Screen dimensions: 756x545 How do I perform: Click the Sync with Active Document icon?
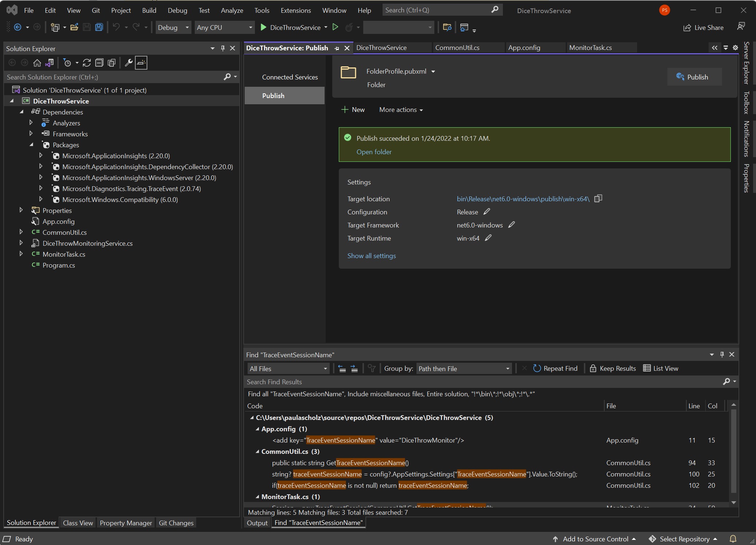coord(87,63)
